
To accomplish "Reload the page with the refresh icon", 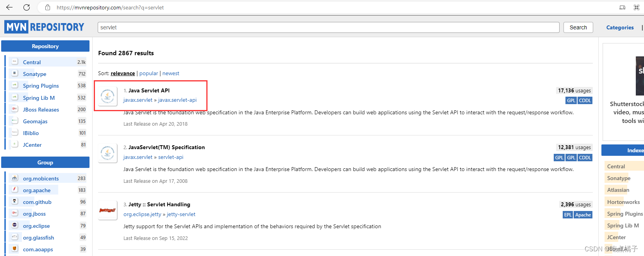I will click(27, 7).
